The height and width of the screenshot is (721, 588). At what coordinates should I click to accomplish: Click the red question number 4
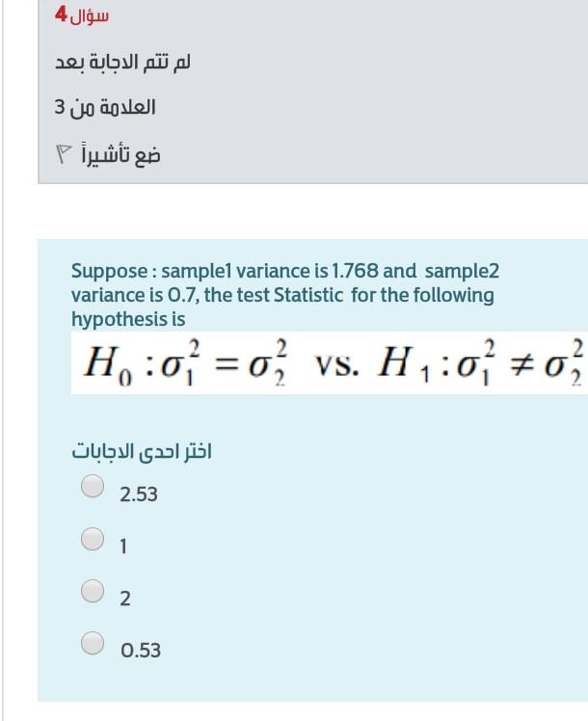(61, 14)
